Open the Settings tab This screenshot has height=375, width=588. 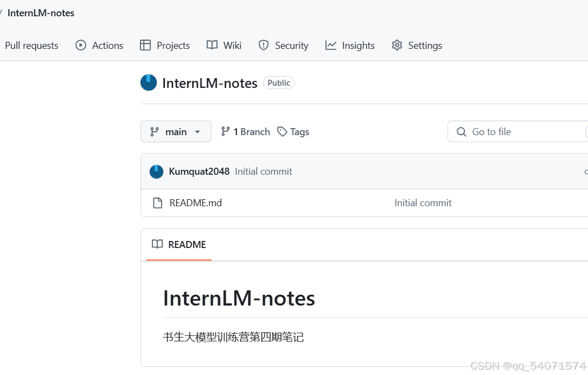[425, 46]
